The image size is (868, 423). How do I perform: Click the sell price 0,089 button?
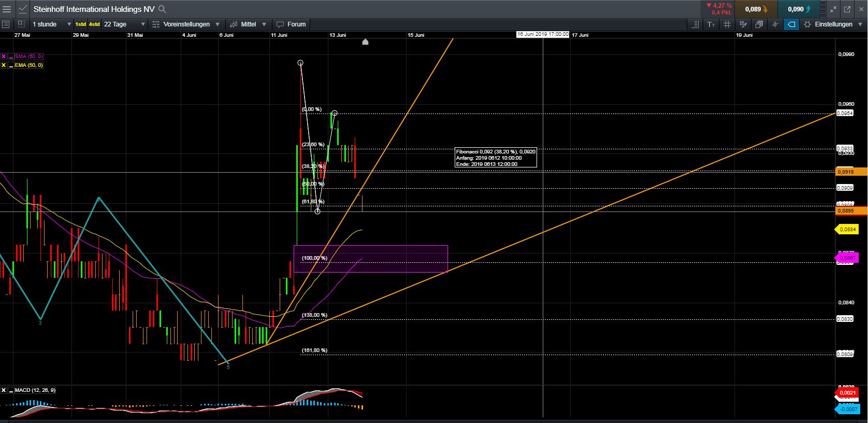tap(756, 9)
